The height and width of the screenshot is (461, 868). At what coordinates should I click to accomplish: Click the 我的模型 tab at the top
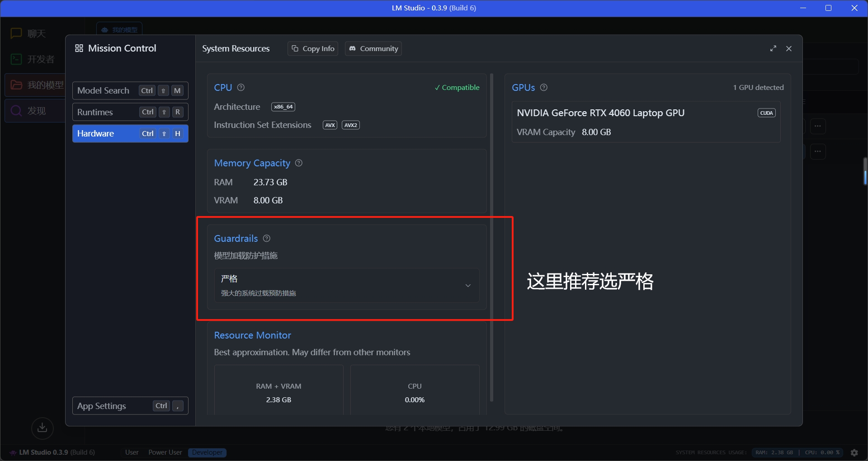click(x=119, y=29)
